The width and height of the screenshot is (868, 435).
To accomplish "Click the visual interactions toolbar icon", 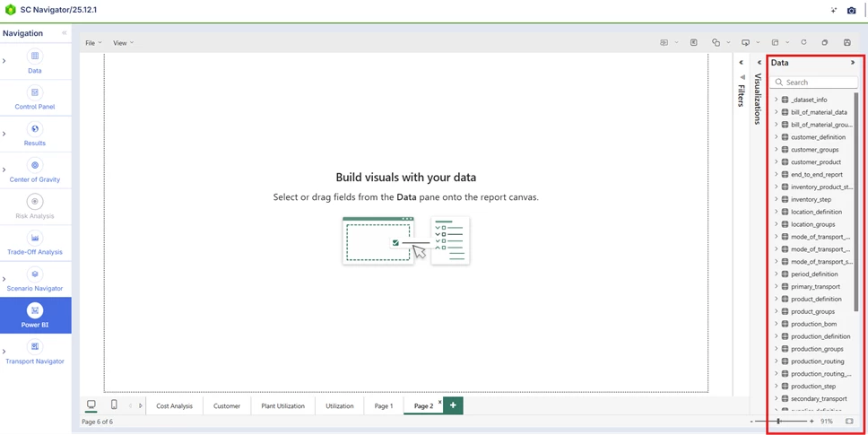I will click(x=775, y=43).
